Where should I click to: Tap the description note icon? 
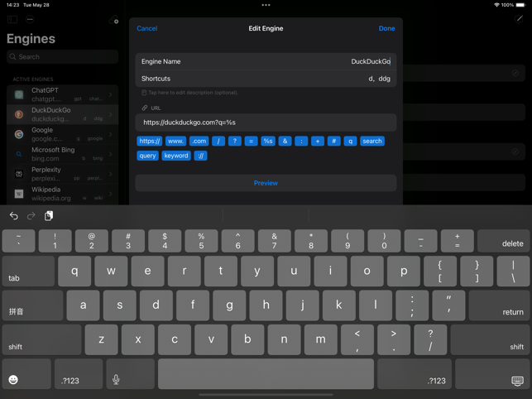click(x=144, y=93)
